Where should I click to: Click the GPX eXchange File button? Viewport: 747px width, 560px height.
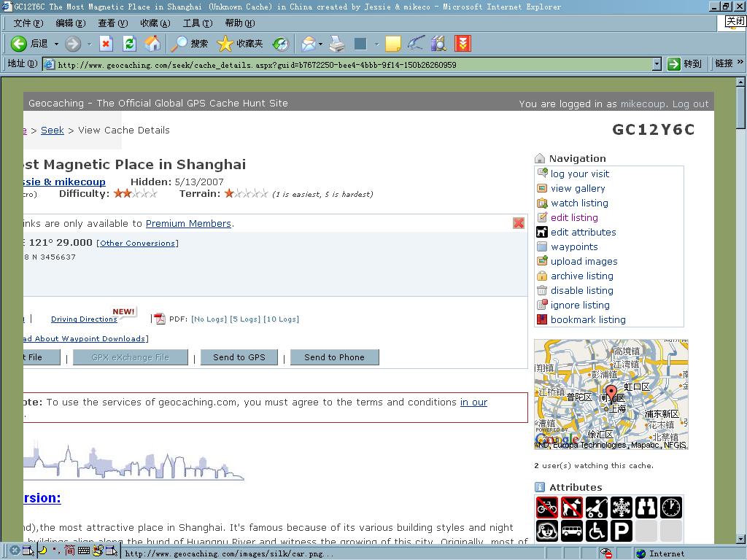coord(130,357)
